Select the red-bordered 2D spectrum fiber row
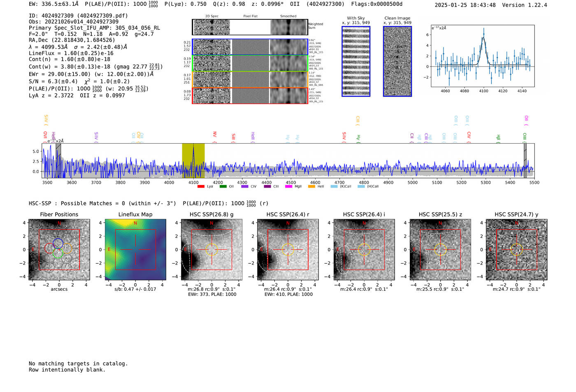 pos(250,95)
